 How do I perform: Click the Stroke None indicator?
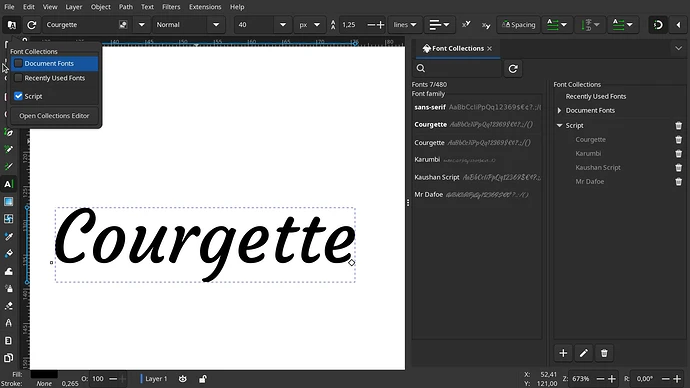coord(44,384)
